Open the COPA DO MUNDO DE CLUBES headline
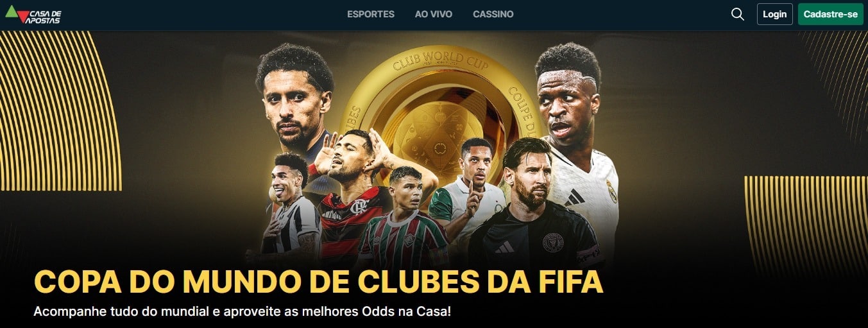The height and width of the screenshot is (328, 868). click(x=318, y=282)
